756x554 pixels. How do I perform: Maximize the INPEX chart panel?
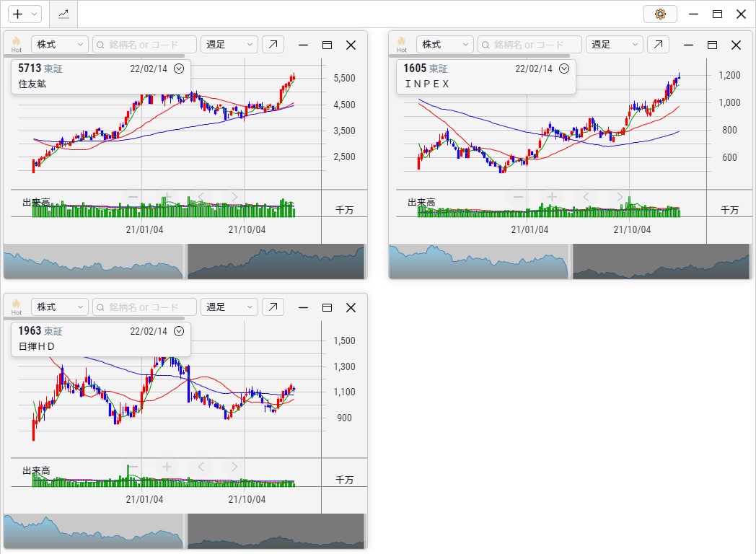[x=712, y=45]
